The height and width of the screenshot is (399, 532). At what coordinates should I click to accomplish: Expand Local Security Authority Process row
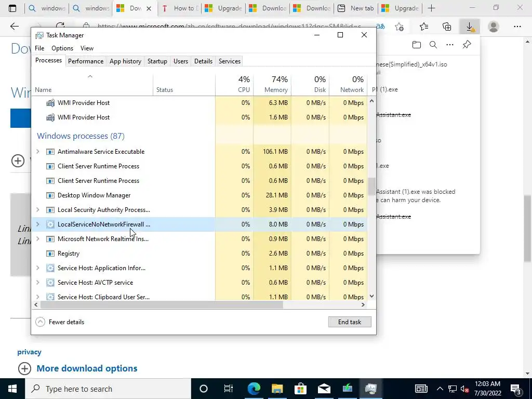(x=37, y=210)
